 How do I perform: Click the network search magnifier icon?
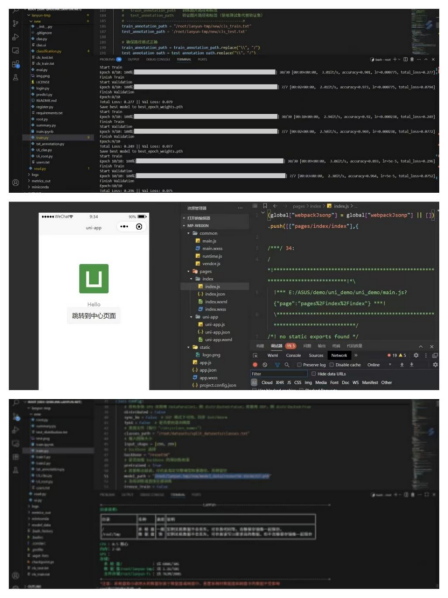coord(287,365)
